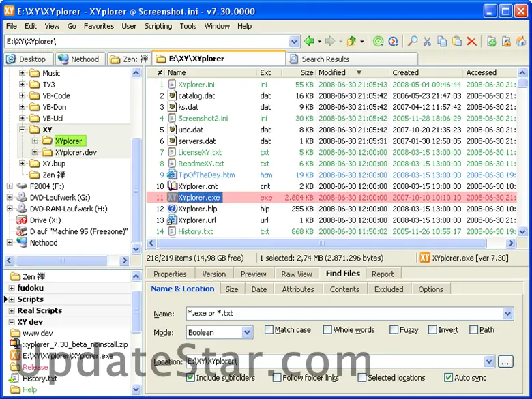
Task: Sort by the Size column header
Action: tap(299, 72)
